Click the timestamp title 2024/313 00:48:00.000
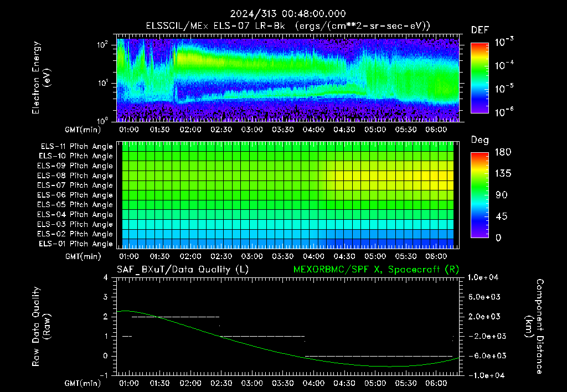Screen dimensions: 567x392 coord(288,14)
